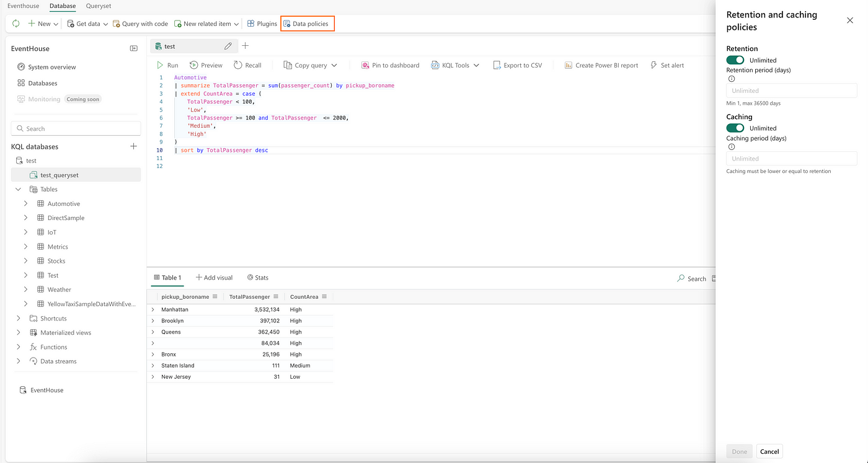Click the Recall button
Screen dimensions: 868x463
tap(247, 65)
